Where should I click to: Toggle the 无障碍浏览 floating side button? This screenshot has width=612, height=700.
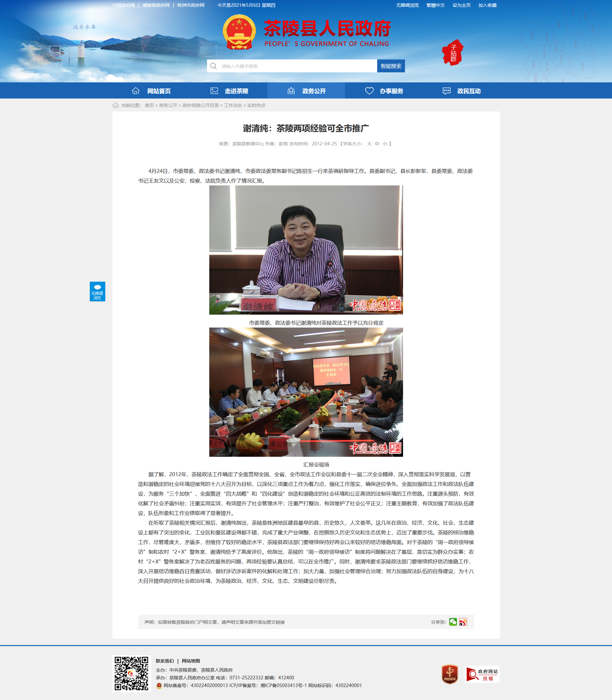tap(97, 291)
